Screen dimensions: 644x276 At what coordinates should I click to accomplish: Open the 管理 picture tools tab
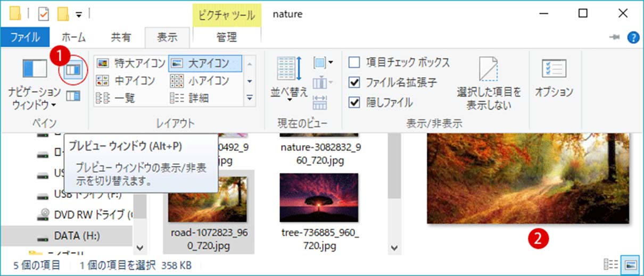(x=227, y=37)
